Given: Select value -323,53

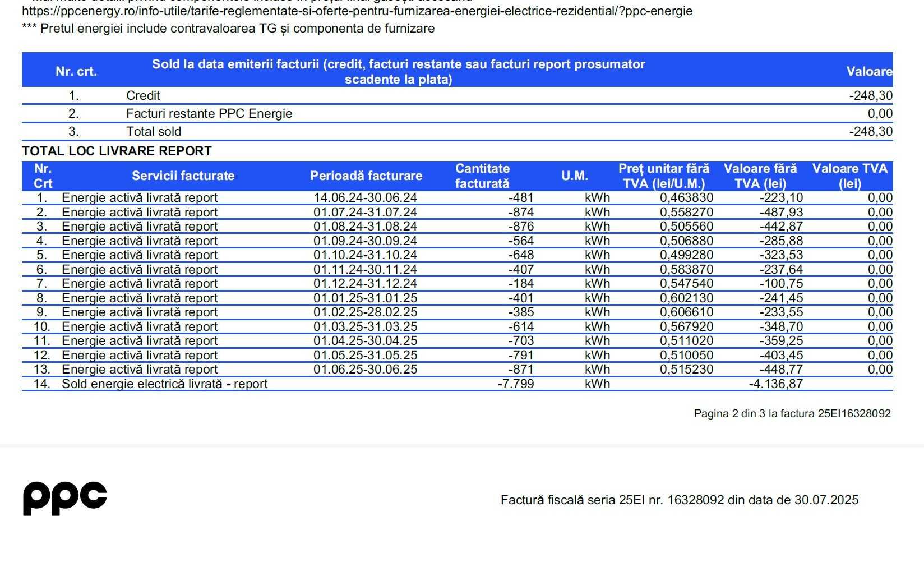Looking at the screenshot, I should point(782,255).
